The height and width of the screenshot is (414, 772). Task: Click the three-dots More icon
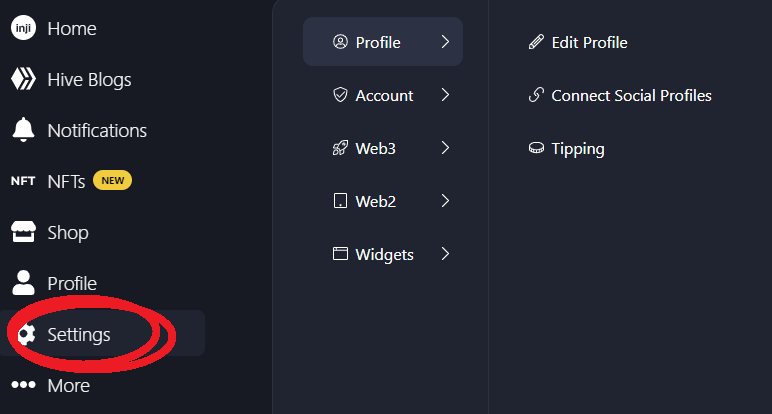click(23, 385)
